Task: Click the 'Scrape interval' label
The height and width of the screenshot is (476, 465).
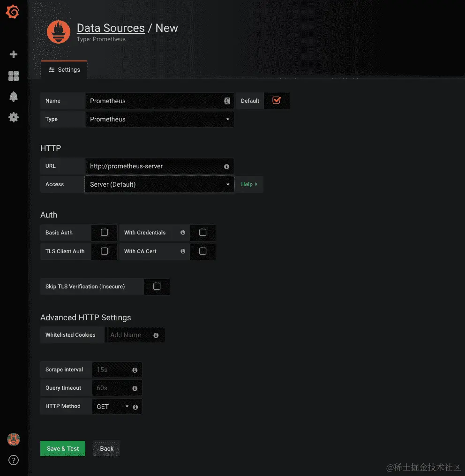Action: click(64, 370)
